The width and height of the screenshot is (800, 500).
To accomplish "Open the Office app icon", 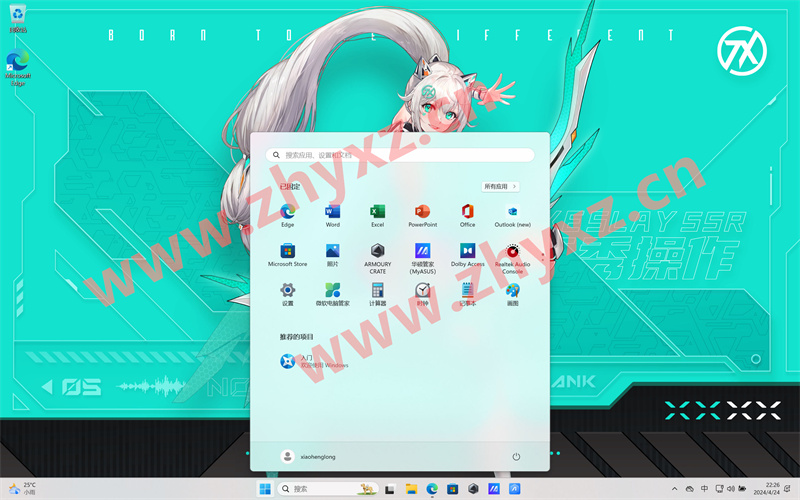I will pyautogui.click(x=467, y=215).
